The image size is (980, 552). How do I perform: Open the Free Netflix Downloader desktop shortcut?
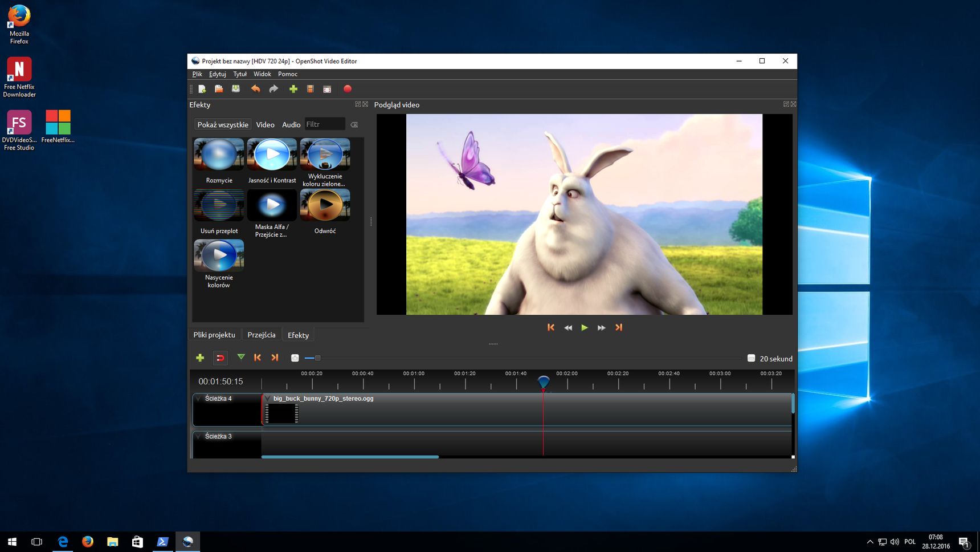click(x=19, y=77)
